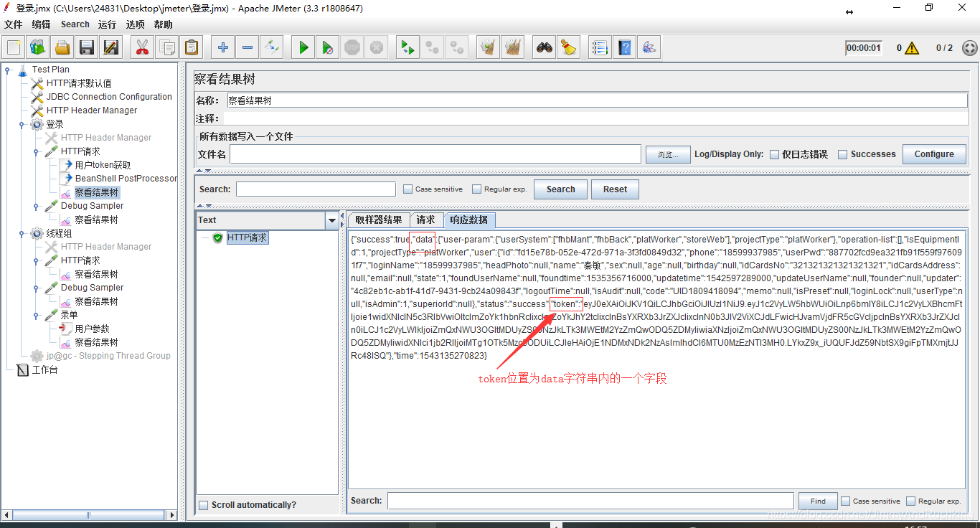Image resolution: width=980 pixels, height=528 pixels.
Task: Open the Function Helper dialog icon
Action: click(600, 48)
